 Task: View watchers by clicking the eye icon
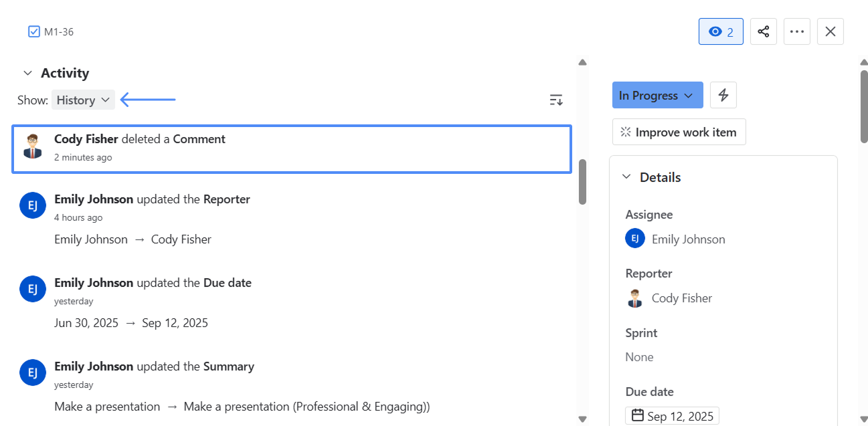point(721,31)
